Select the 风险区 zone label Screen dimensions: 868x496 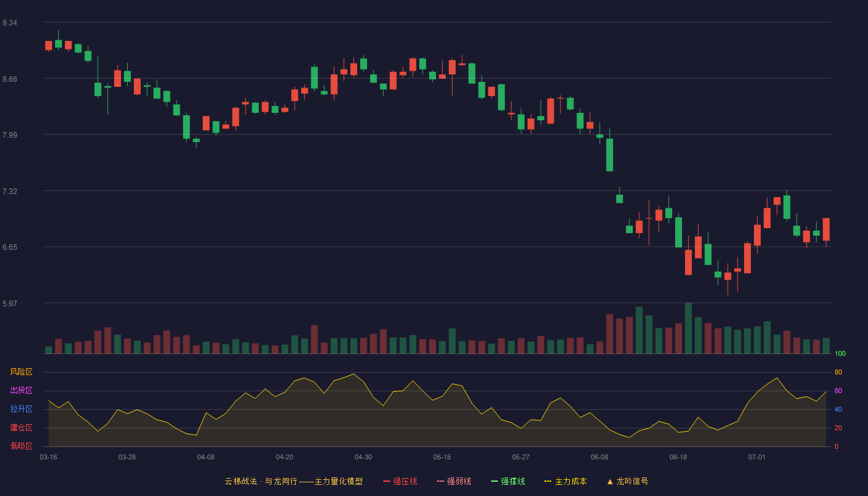[x=21, y=372]
